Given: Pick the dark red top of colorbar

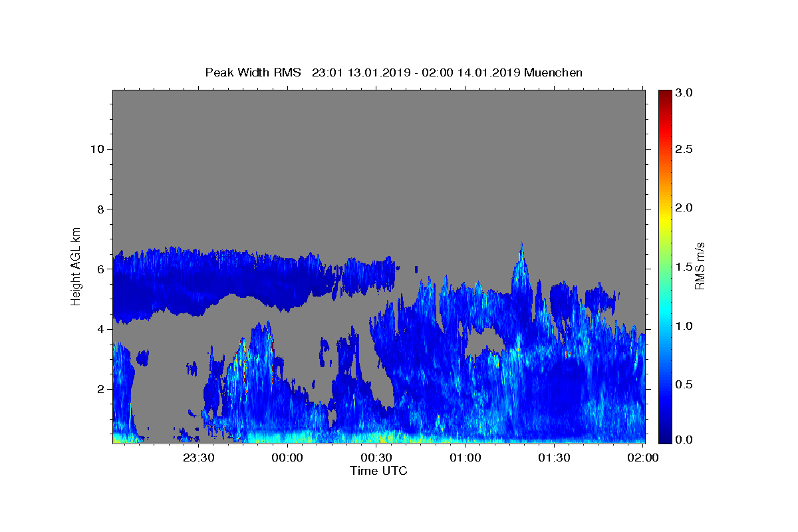Looking at the screenshot, I should (x=665, y=94).
